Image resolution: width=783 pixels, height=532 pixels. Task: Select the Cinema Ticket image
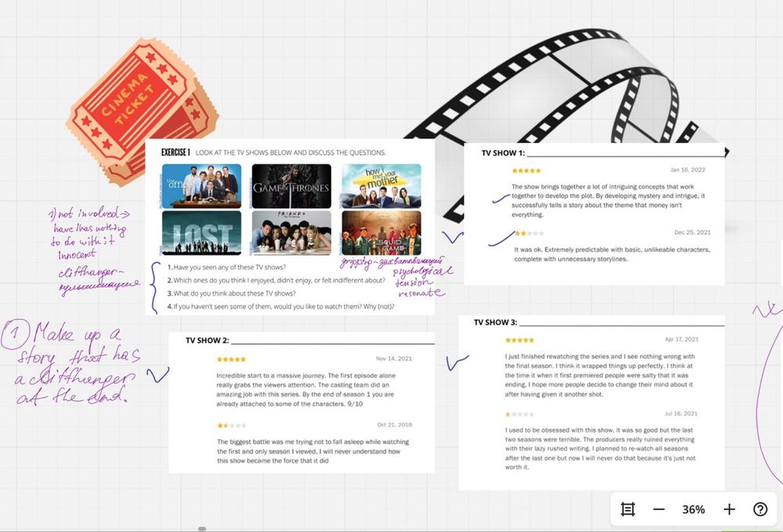pos(141,111)
